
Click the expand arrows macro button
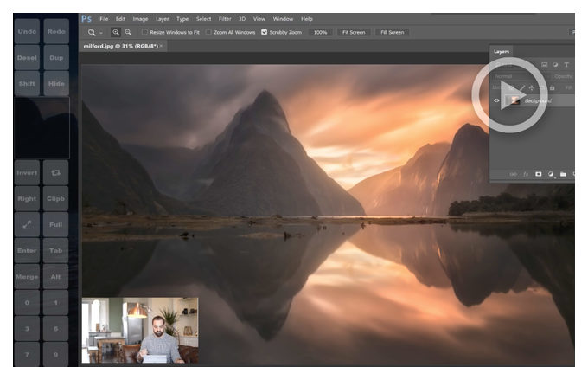point(27,224)
